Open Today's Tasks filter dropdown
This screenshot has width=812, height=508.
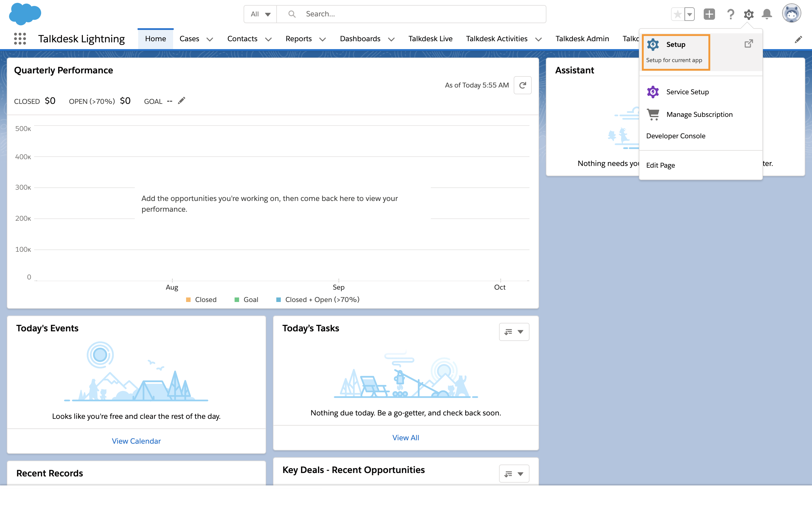point(514,332)
